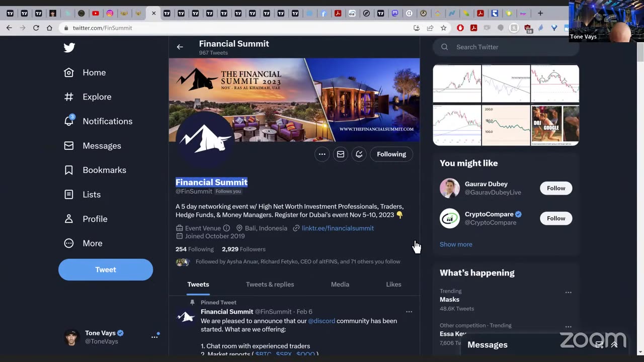Image resolution: width=644 pixels, height=362 pixels.
Task: Open the Notifications page
Action: point(98,121)
